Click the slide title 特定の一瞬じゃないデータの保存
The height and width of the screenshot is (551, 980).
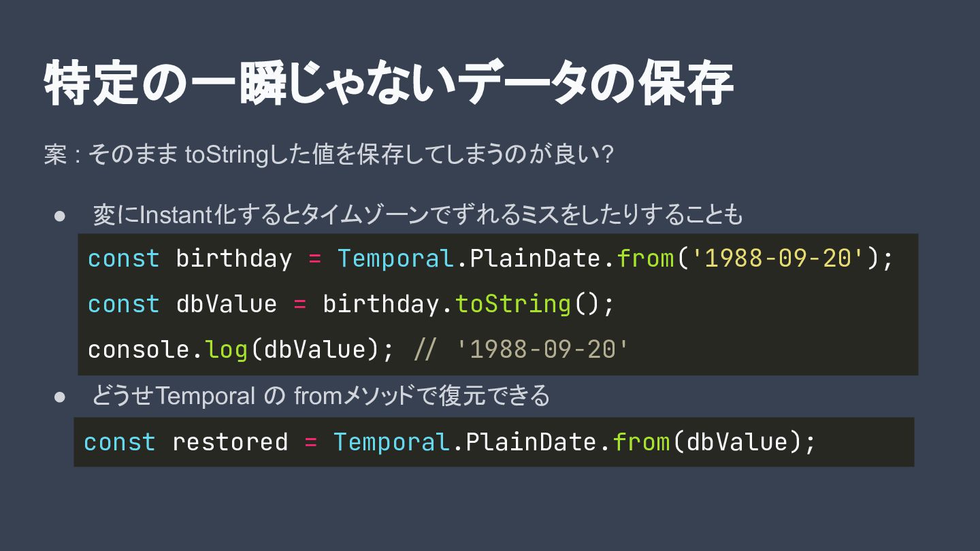388,84
